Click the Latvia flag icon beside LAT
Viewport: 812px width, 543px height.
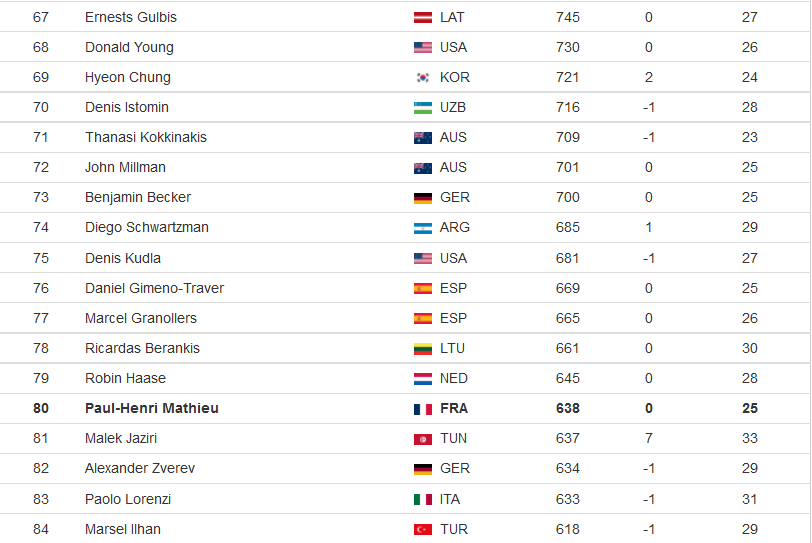coord(423,18)
